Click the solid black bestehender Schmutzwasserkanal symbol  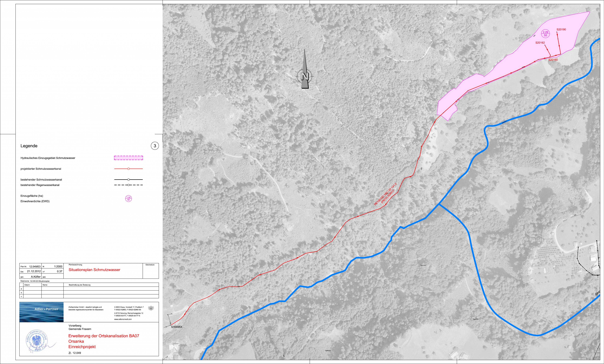point(128,179)
